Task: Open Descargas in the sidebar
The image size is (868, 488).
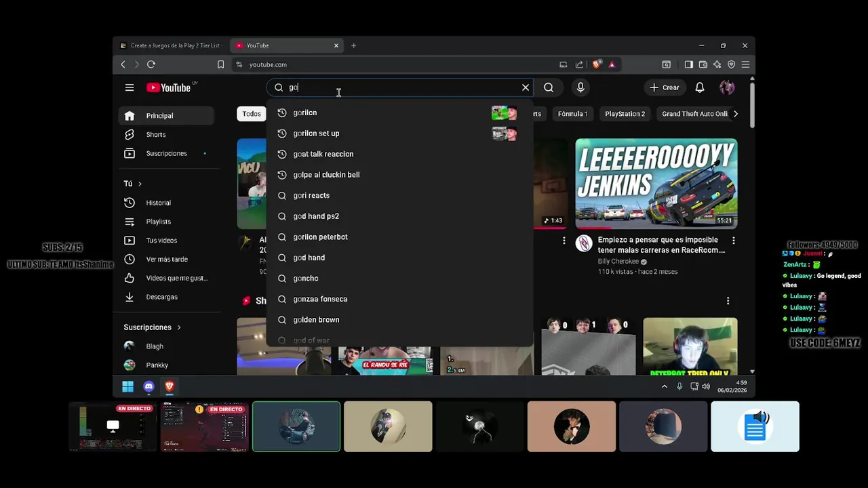Action: [x=167, y=297]
